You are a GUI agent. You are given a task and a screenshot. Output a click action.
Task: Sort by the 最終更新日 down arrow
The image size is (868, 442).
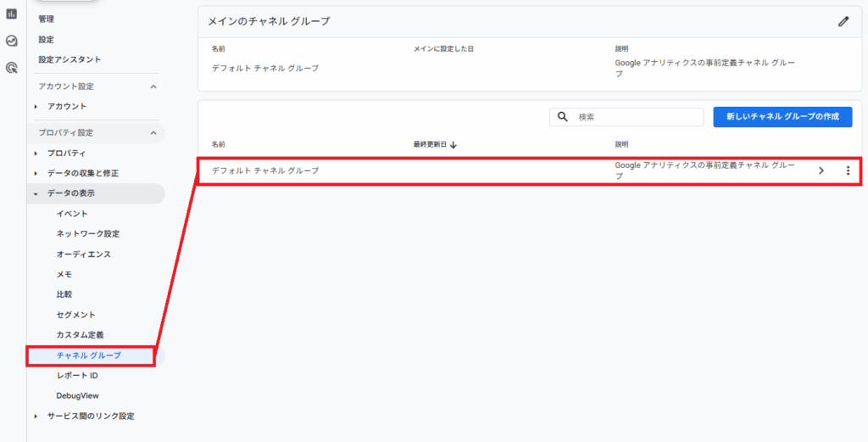(x=453, y=144)
